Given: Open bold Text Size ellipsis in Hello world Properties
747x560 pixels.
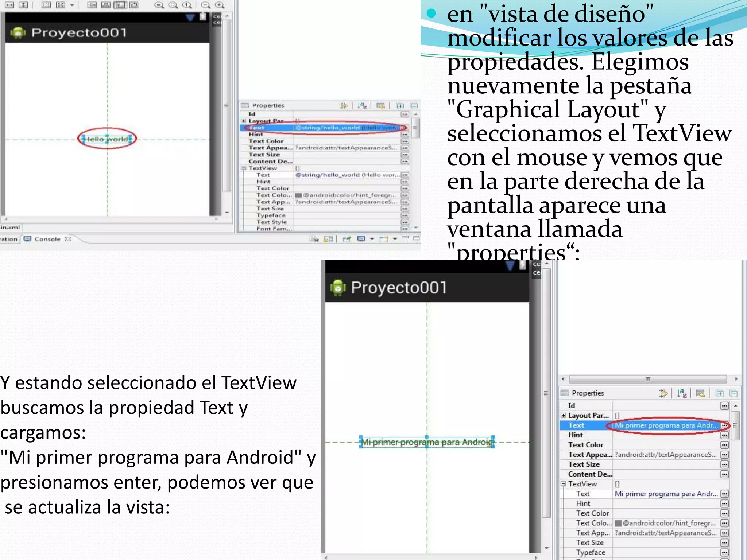Looking at the screenshot, I should click(x=405, y=155).
